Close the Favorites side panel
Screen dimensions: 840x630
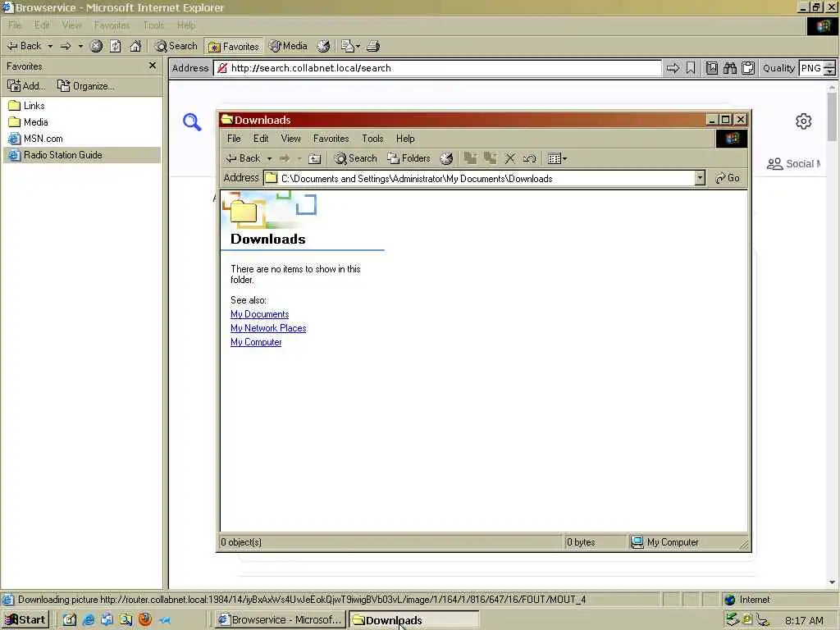click(152, 66)
